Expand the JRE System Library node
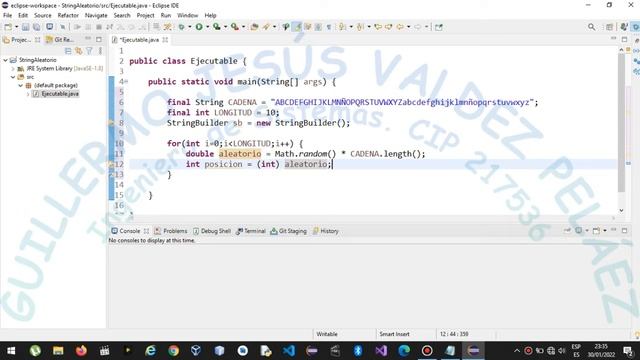Image resolution: width=640 pixels, height=360 pixels. (x=13, y=69)
